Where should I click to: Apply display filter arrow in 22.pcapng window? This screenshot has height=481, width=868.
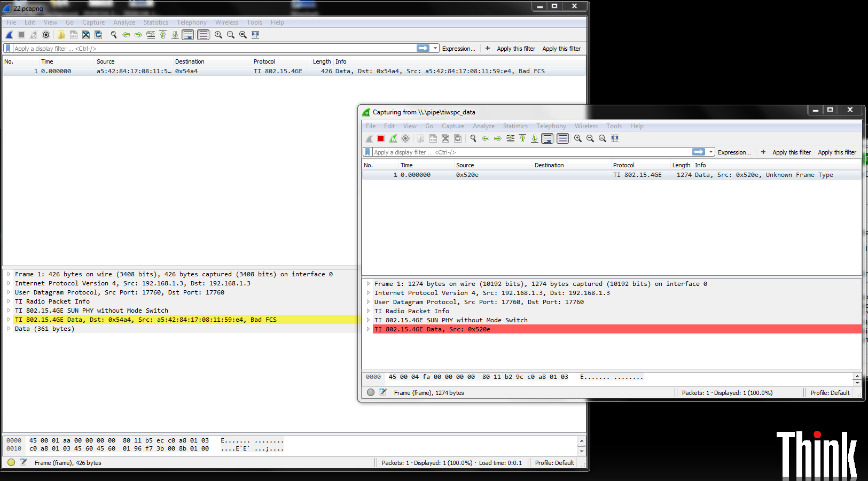coord(423,49)
